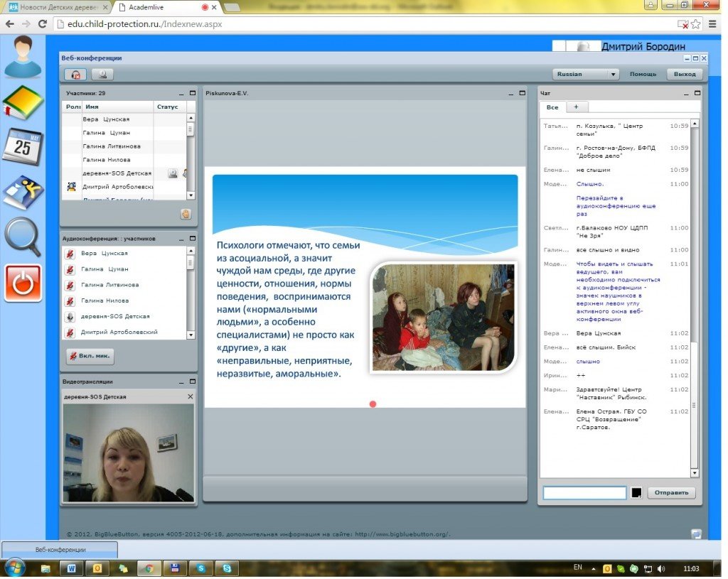
Task: Select participant Вера Цунская in the participants list
Action: coord(124,119)
